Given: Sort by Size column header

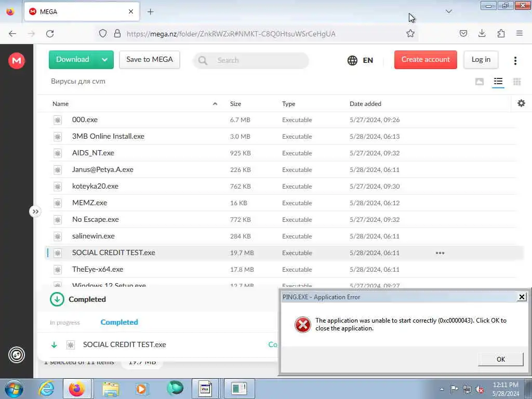Looking at the screenshot, I should pyautogui.click(x=235, y=104).
